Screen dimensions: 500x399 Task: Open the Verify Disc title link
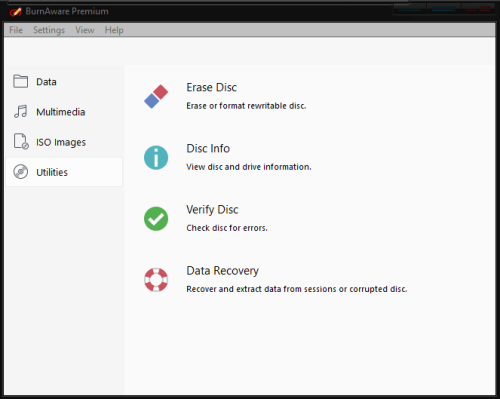(212, 210)
